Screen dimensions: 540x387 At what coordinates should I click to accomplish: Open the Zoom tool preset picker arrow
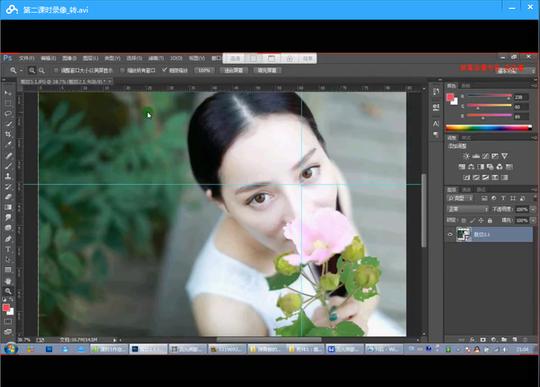coord(21,71)
